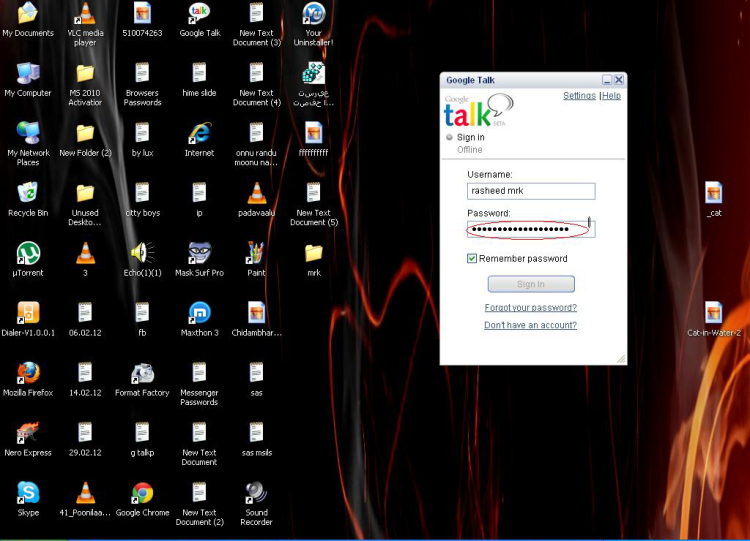The height and width of the screenshot is (541, 750).
Task: Open by lux text file
Action: pyautogui.click(x=142, y=133)
